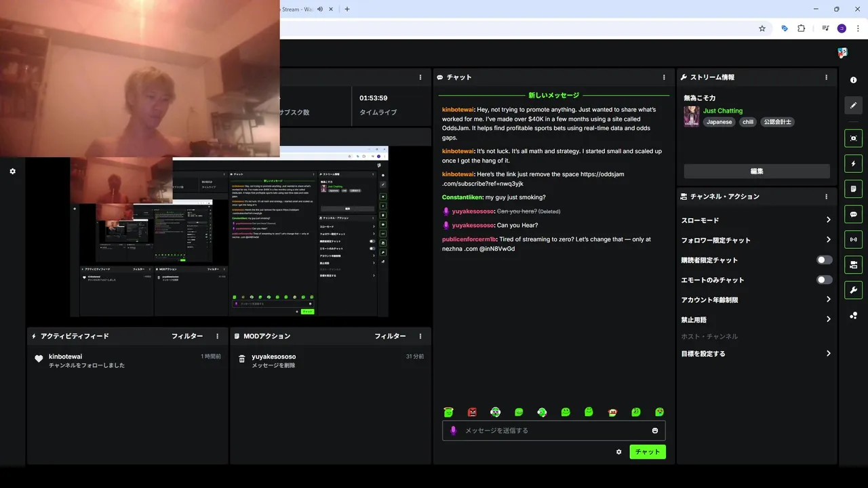Click the purple microphone badge in the message box
868x488 pixels.
(454, 430)
